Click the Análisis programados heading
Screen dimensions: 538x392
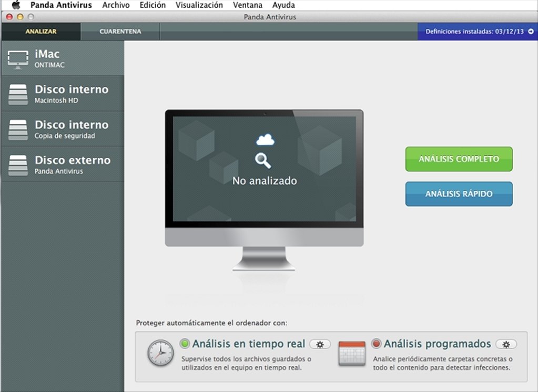[438, 344]
